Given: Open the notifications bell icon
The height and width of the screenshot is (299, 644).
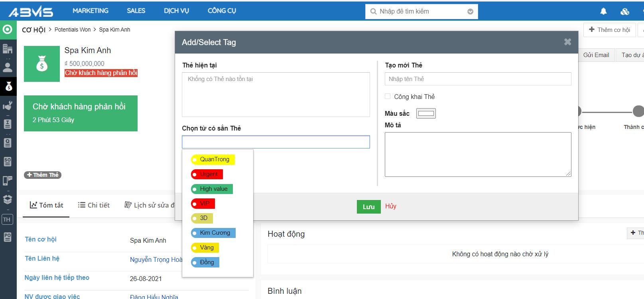Looking at the screenshot, I should (603, 11).
